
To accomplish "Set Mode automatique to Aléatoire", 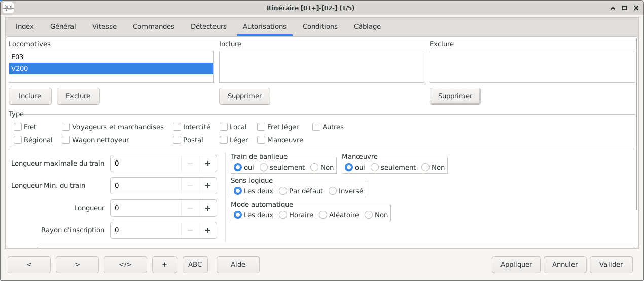I will point(323,215).
